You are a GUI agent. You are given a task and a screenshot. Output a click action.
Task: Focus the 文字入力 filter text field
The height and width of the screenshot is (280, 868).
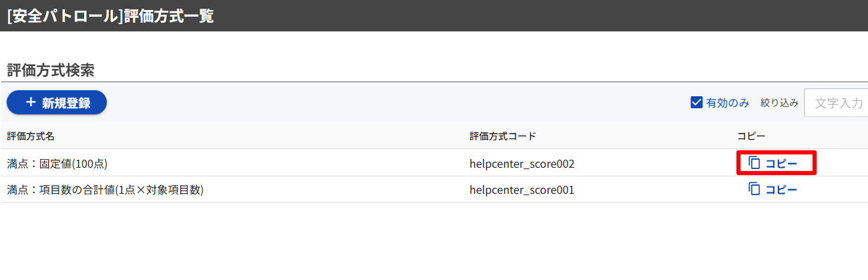coord(837,103)
